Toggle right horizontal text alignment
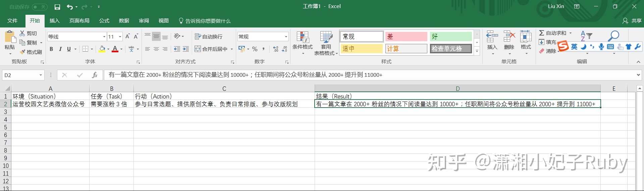The width and height of the screenshot is (644, 191). coord(165,49)
